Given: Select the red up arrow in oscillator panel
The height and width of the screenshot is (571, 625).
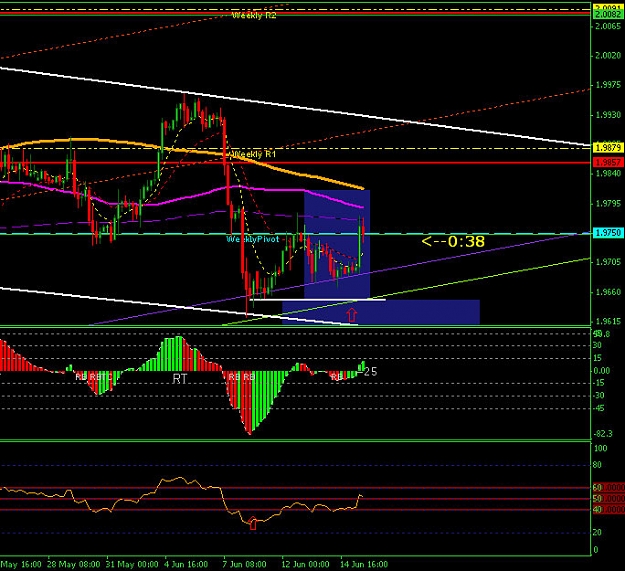Looking at the screenshot, I should [253, 523].
